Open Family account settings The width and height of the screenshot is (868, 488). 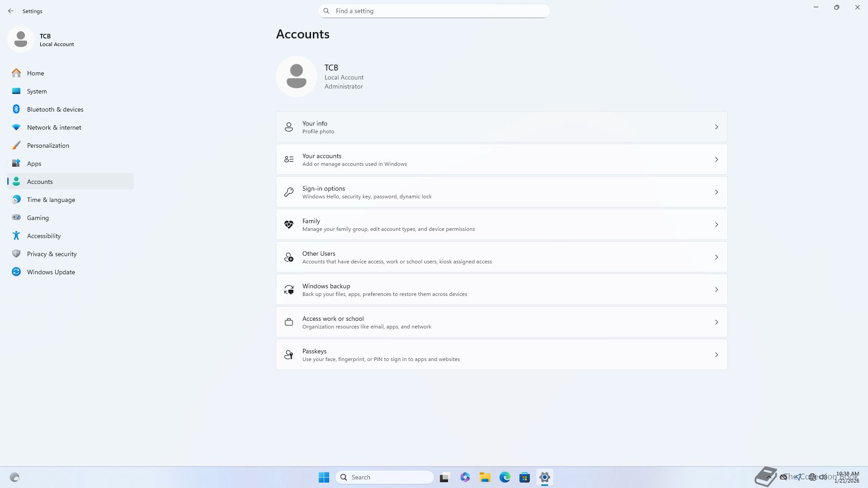coord(501,225)
